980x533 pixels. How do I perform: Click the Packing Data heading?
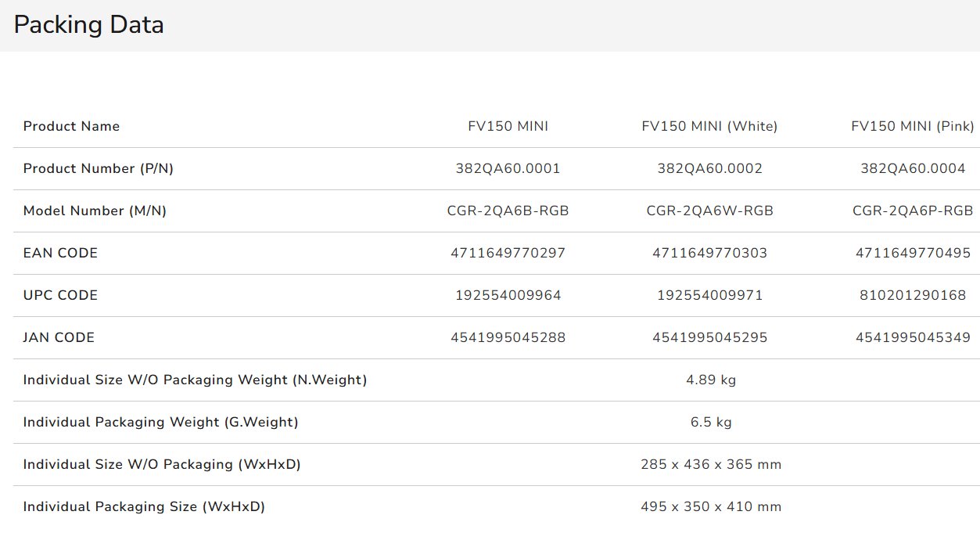click(89, 25)
